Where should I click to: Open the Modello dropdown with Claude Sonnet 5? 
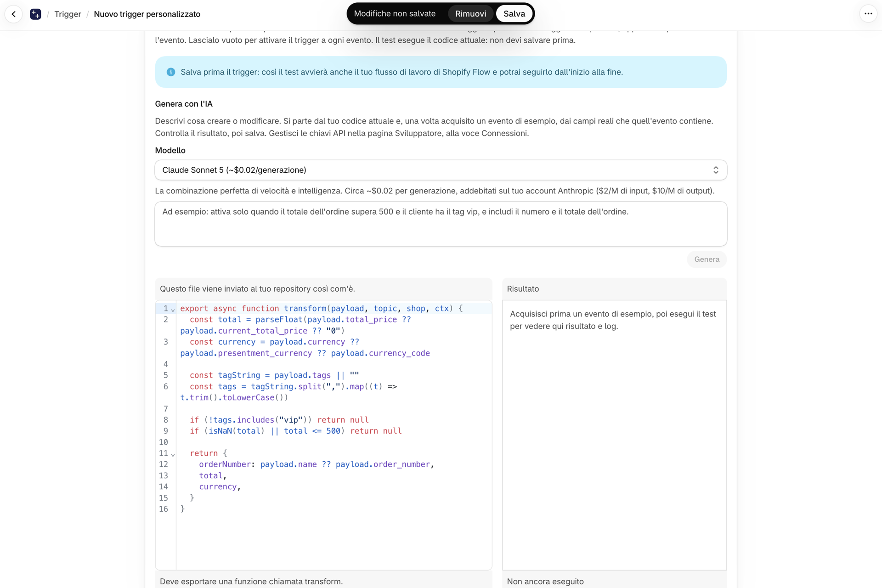tap(441, 170)
